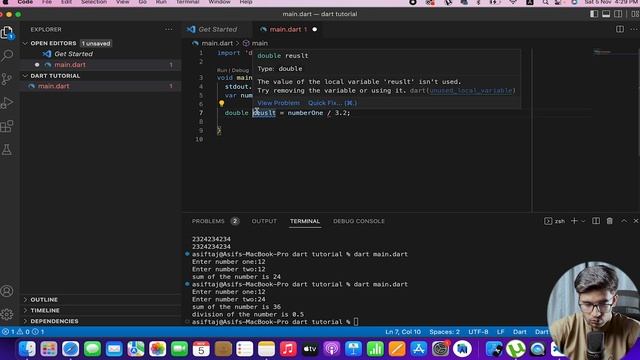640x360 pixels.
Task: Change indentation via Spaces: 2
Action: click(x=444, y=332)
